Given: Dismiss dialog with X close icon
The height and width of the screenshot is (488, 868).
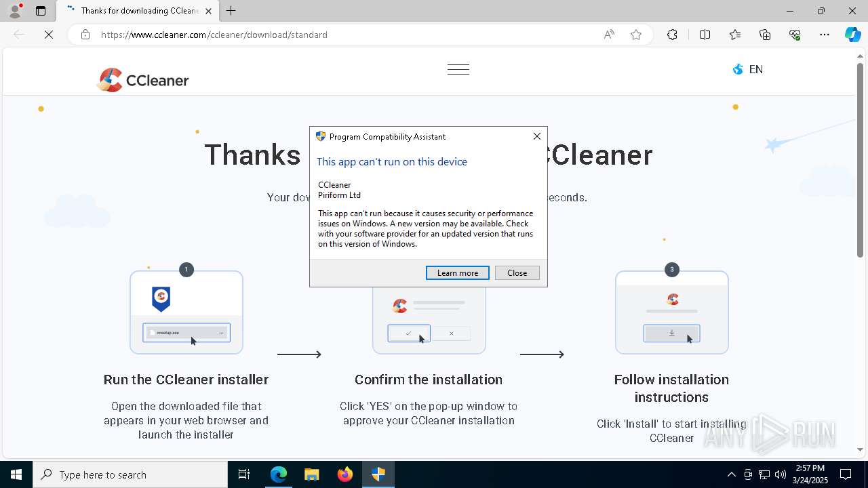Looking at the screenshot, I should [536, 136].
